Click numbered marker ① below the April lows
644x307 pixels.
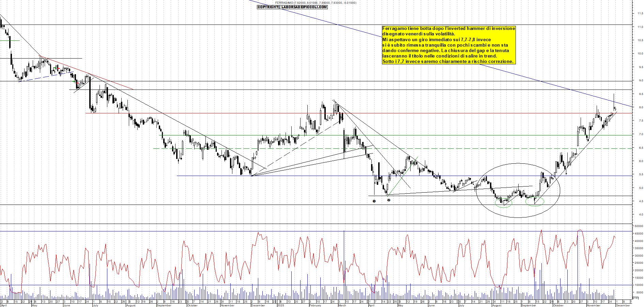pos(373,201)
